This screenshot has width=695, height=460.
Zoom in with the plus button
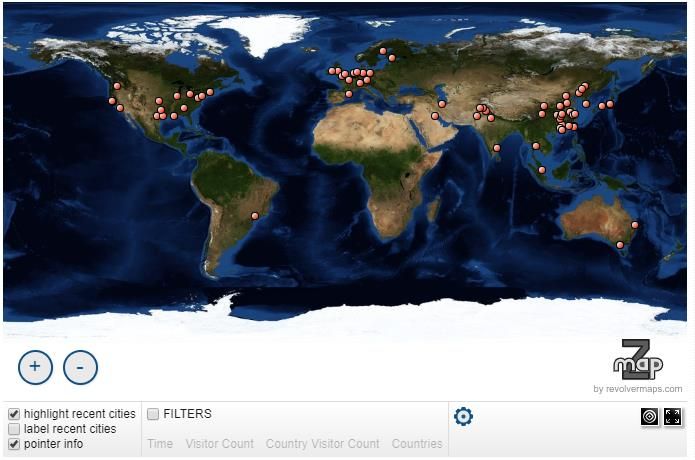(35, 367)
